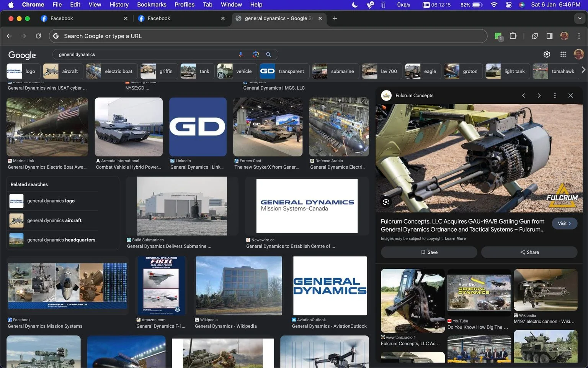
Task: Save the Fulcrum Concepts image
Action: pyautogui.click(x=429, y=252)
